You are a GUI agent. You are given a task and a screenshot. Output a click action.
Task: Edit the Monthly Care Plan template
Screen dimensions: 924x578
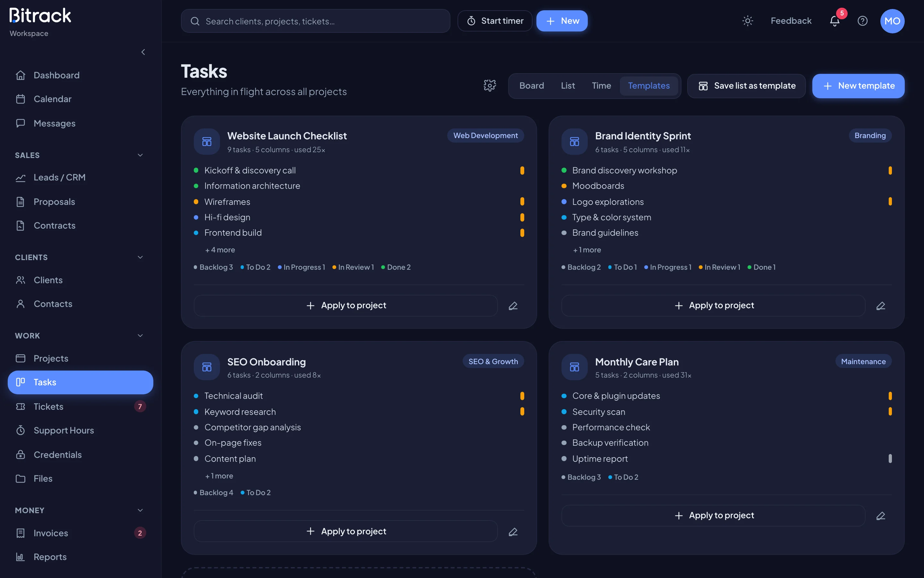(880, 515)
